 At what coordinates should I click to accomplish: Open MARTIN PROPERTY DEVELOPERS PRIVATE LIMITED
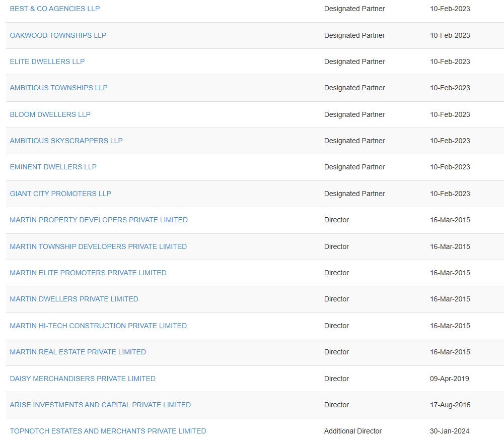[99, 220]
